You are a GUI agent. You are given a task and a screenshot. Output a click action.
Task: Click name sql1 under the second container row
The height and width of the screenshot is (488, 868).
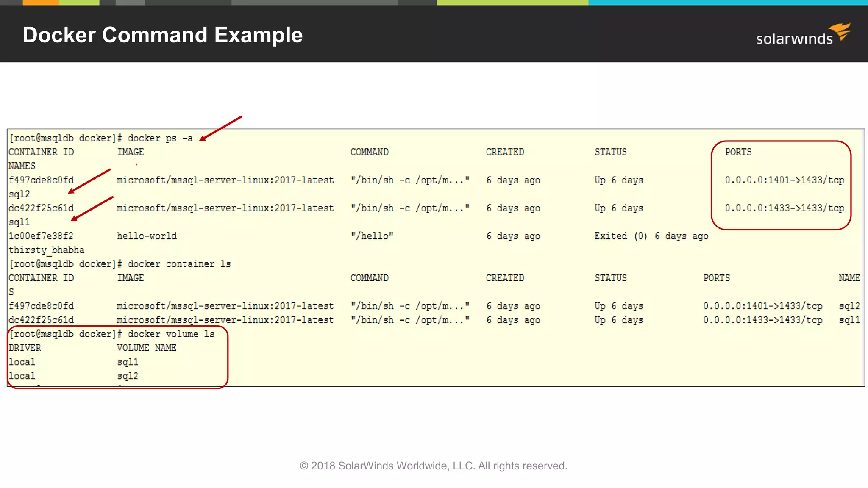[19, 222]
